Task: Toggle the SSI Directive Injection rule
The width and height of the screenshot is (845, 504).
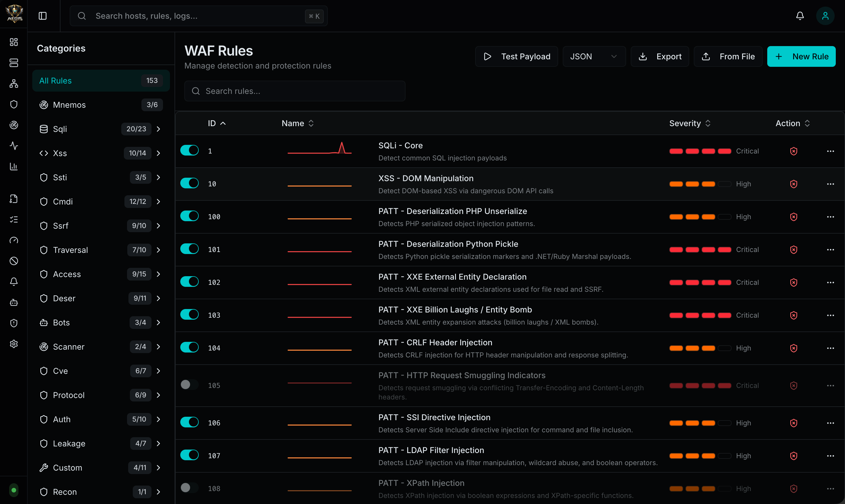Action: click(189, 422)
